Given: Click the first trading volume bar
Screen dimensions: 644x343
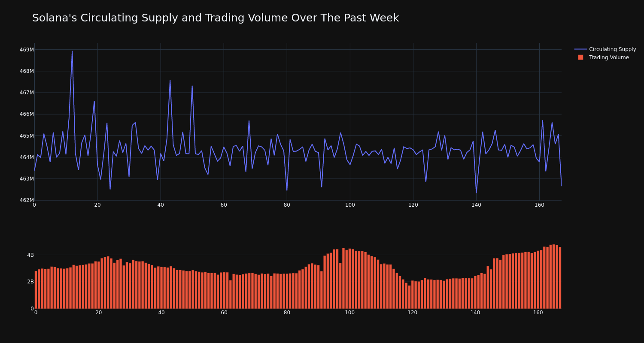Looking at the screenshot, I should click(36, 290).
